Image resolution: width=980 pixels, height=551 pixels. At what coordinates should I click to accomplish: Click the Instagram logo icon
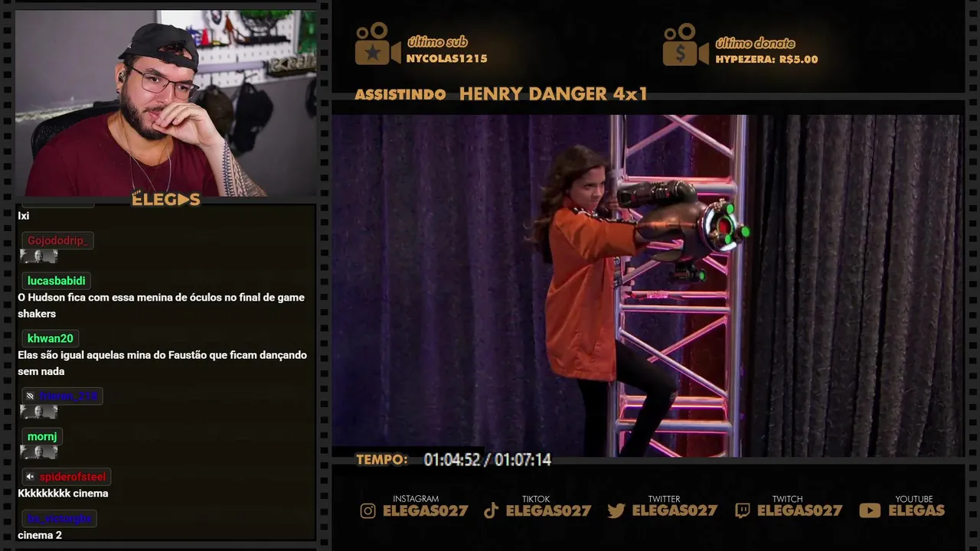[x=368, y=510]
